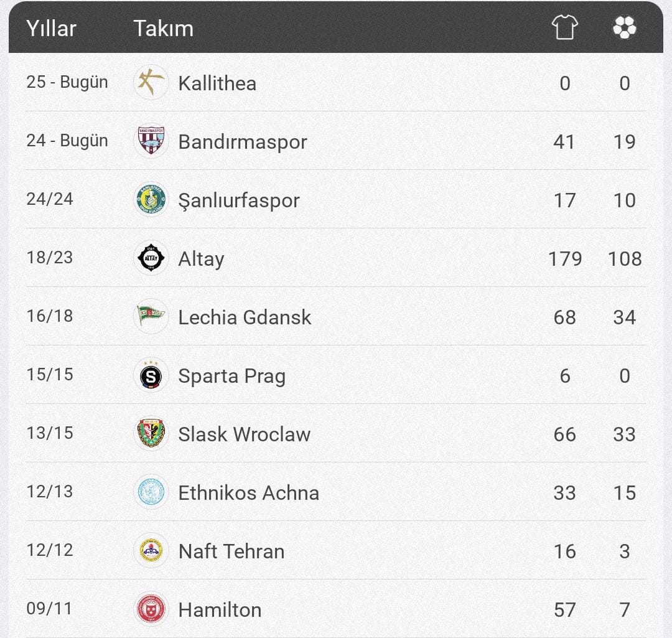Click the Bandırmaspor club crest
Screen dimensions: 672x638
(x=151, y=141)
